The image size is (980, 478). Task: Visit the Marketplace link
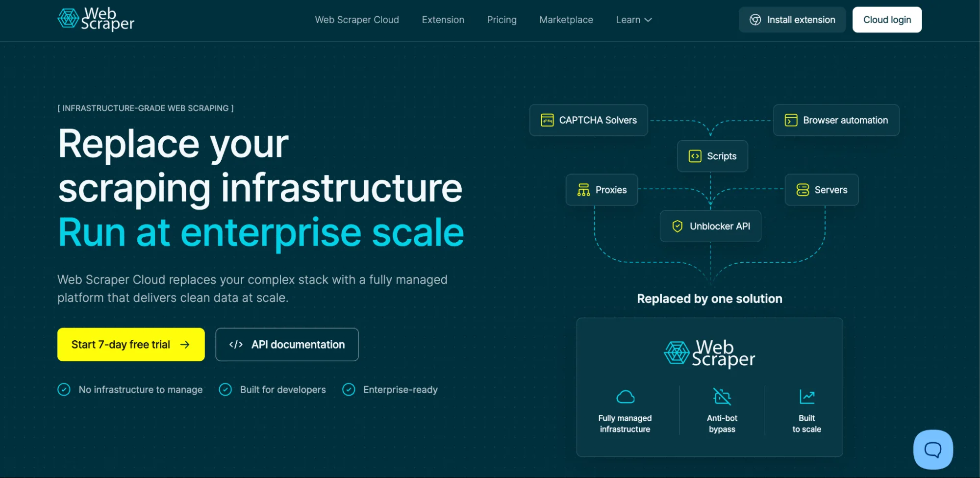click(x=566, y=20)
